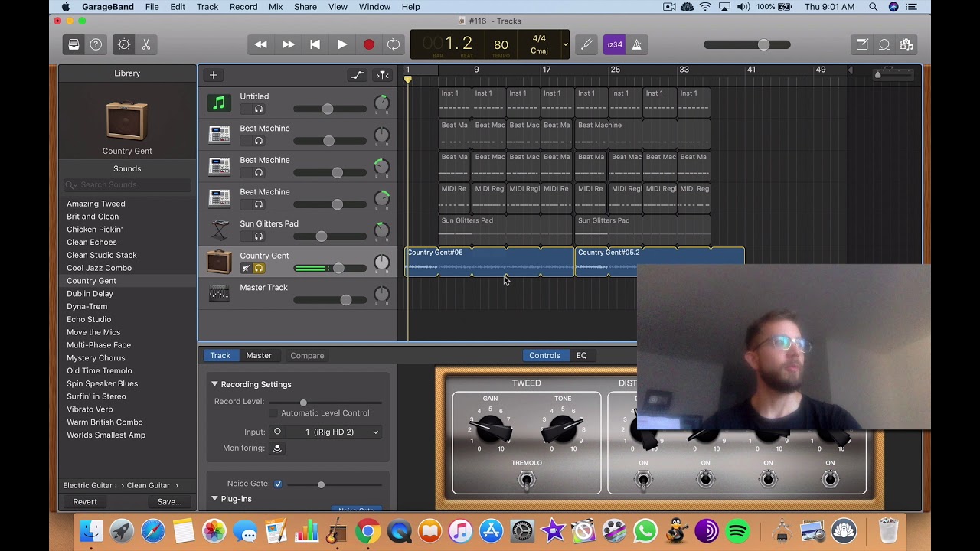
Task: Open the Tuner tool
Action: (x=587, y=44)
